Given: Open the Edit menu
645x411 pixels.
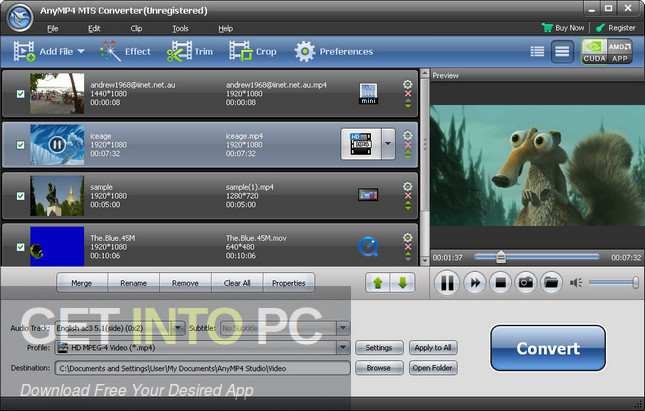Looking at the screenshot, I should (x=94, y=28).
